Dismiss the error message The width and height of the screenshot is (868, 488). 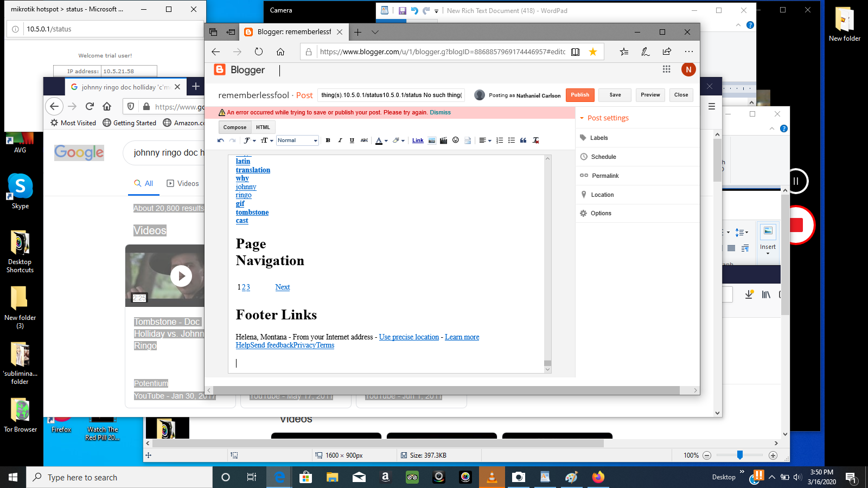click(x=440, y=113)
